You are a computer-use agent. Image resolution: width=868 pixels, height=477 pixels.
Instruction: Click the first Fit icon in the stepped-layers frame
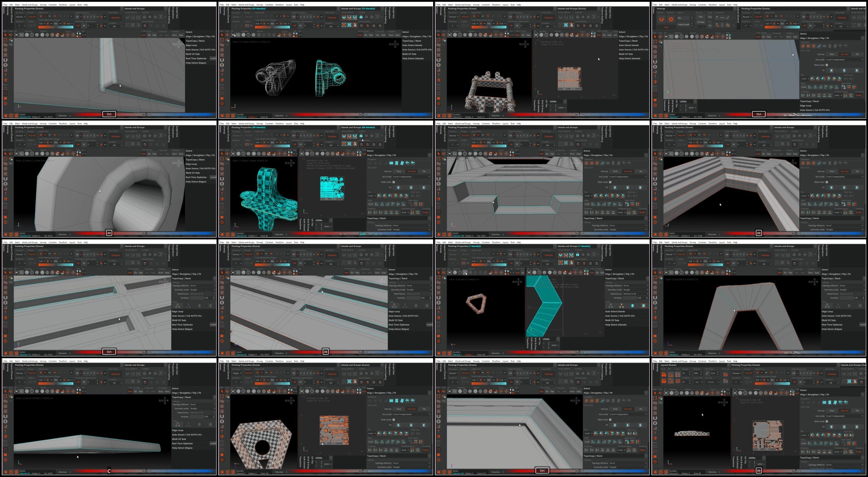pos(831,188)
